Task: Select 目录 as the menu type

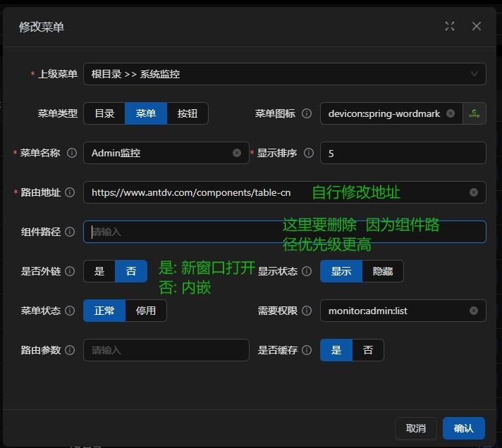Action: click(104, 113)
